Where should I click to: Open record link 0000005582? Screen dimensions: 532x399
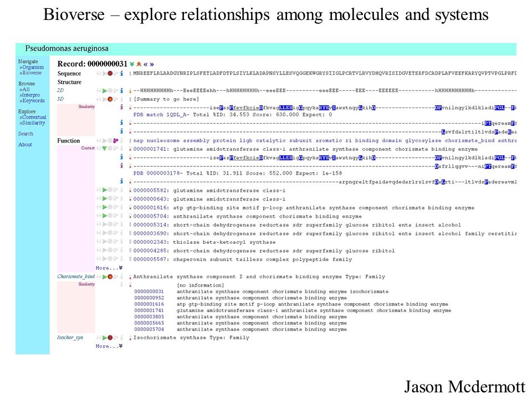(150, 190)
